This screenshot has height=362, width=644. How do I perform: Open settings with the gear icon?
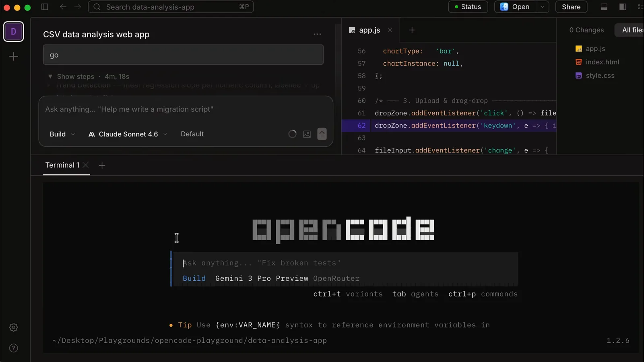(13, 327)
